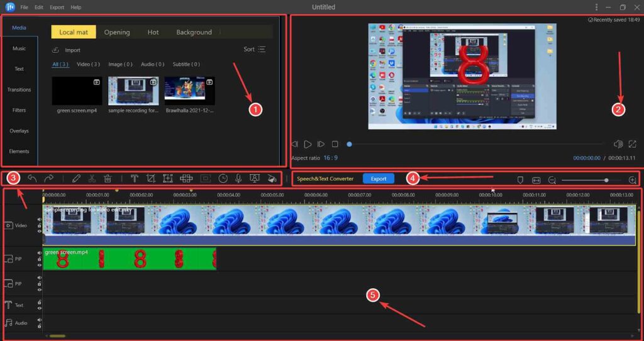Switch to the Music sidebar tab

19,48
